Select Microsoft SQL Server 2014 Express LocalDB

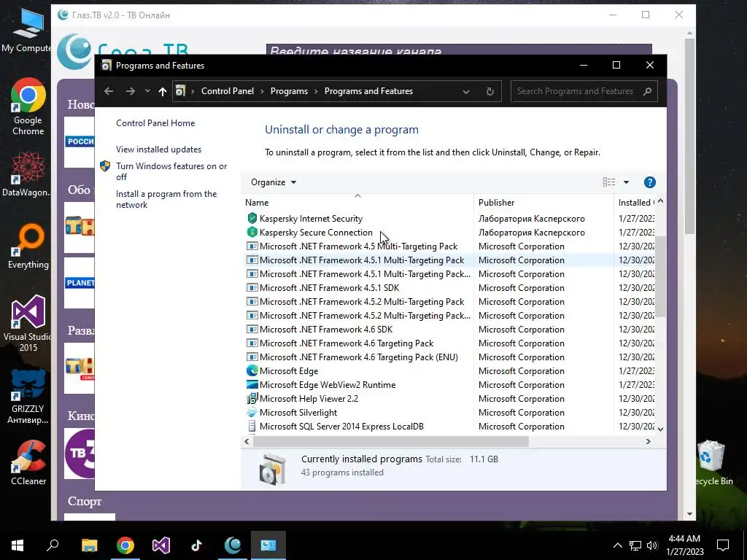pos(449,426)
